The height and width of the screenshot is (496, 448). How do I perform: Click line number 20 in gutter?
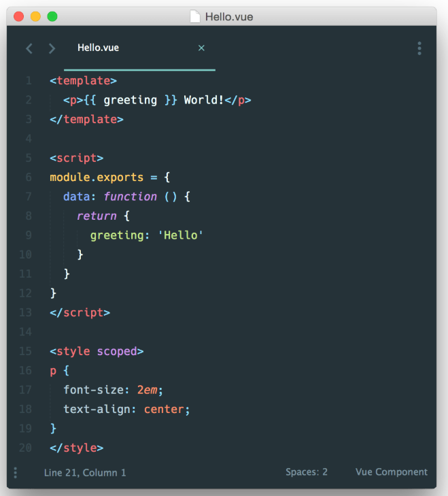25,448
